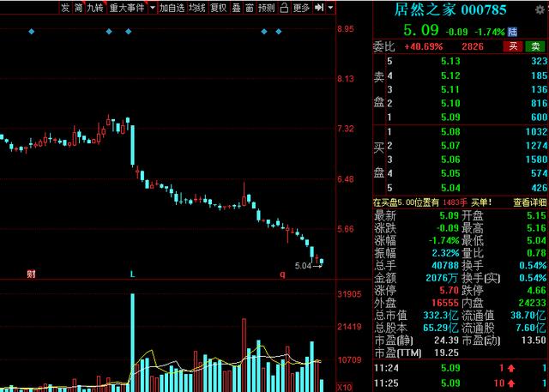Expand the last toolbar dropdown arrow

[330, 8]
